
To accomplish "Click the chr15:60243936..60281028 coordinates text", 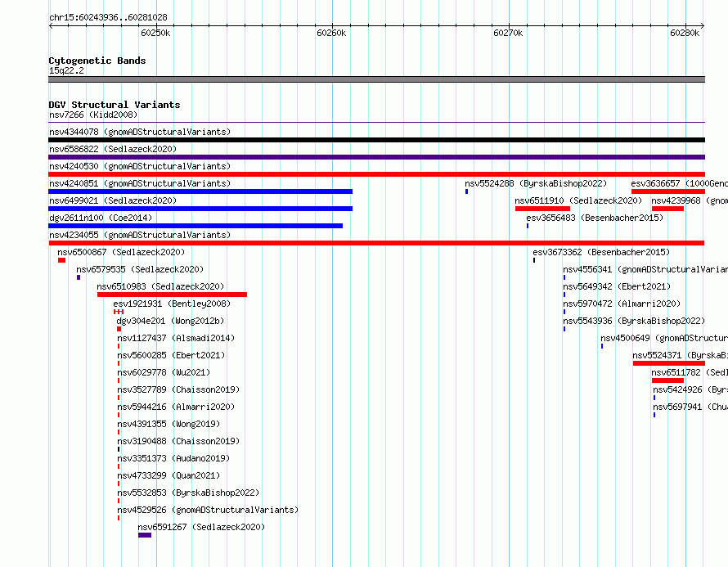I will (108, 17).
